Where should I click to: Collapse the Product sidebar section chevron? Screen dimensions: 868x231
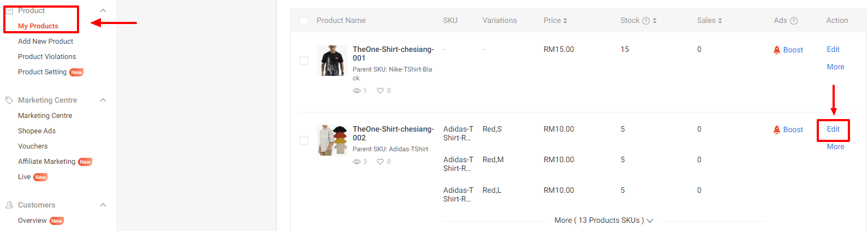coord(103,10)
